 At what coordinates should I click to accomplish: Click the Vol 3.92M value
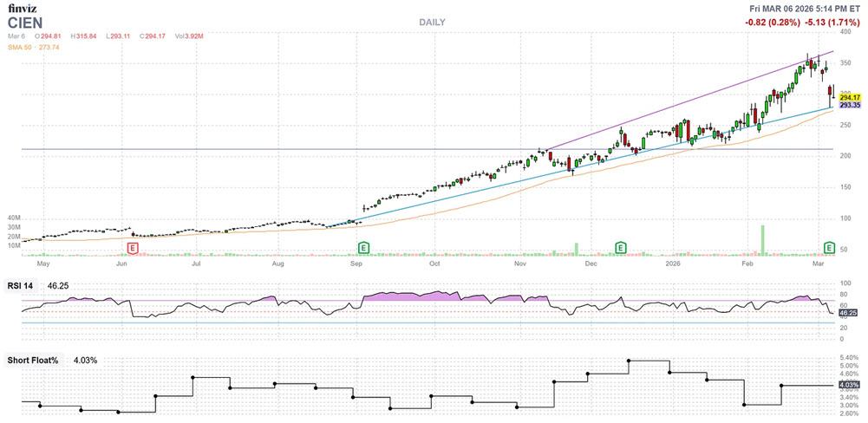(x=189, y=36)
